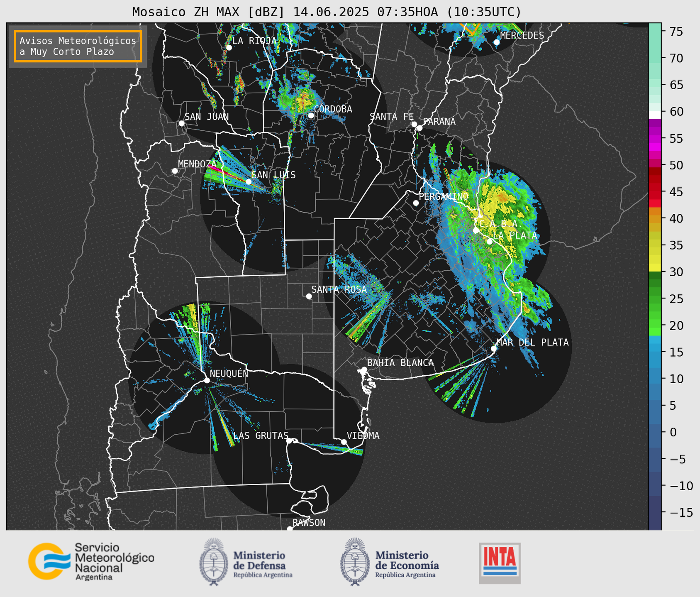
Task: Click the Mercedes city marker dot
Action: pos(497,42)
